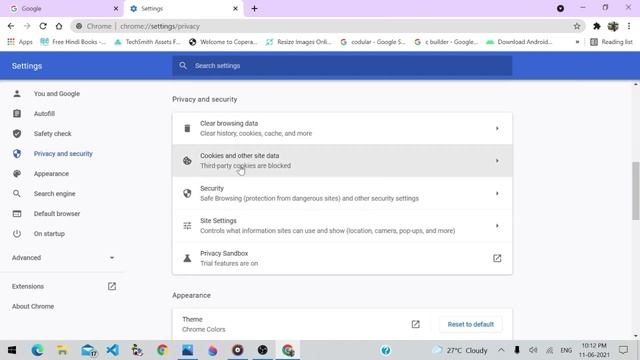Open Clear browsing data arrow
The image size is (640, 360).
(497, 128)
